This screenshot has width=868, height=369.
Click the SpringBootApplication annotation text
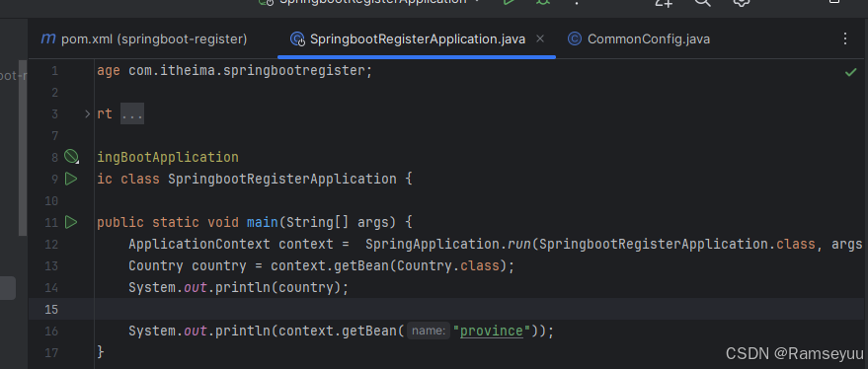pyautogui.click(x=168, y=158)
